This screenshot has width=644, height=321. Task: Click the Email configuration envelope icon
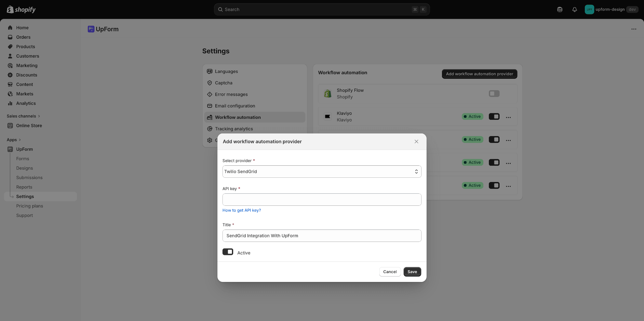click(x=210, y=106)
